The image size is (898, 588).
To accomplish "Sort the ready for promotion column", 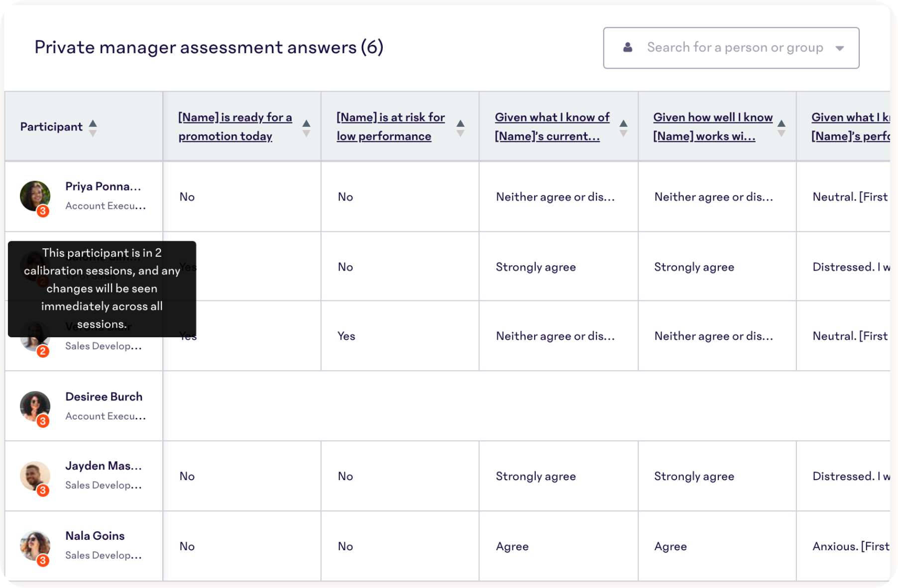I will [x=306, y=127].
